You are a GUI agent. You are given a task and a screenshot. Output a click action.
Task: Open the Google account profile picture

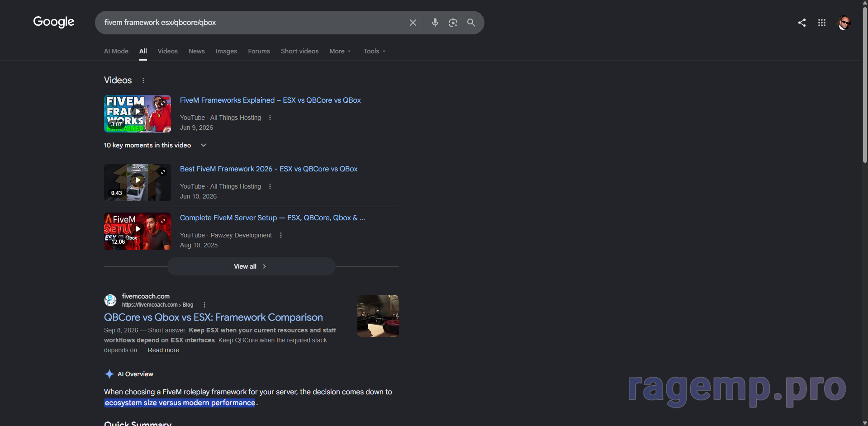click(844, 23)
